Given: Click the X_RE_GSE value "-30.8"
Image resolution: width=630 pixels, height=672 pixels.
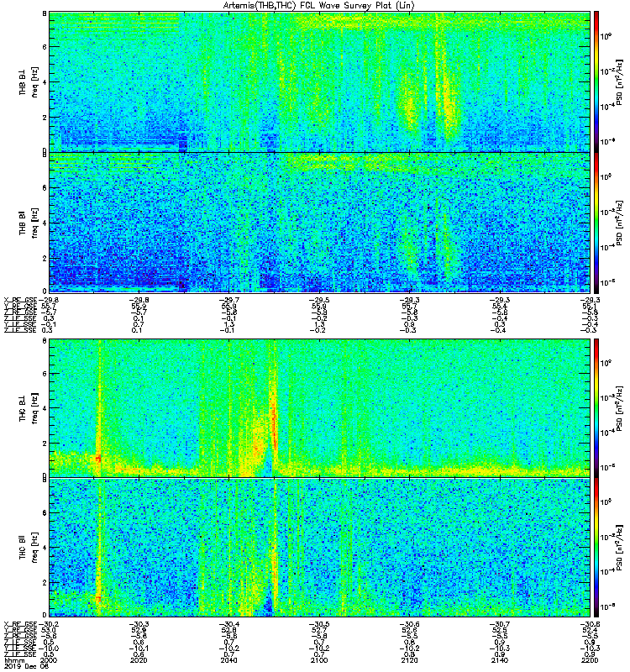Looking at the screenshot, I should pyautogui.click(x=590, y=624).
